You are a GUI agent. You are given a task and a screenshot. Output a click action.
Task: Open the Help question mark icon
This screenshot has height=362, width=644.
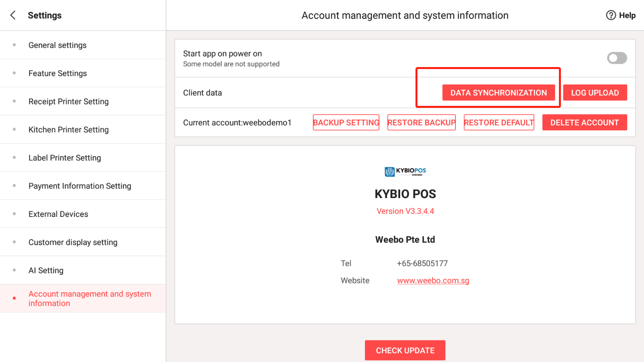[611, 15]
